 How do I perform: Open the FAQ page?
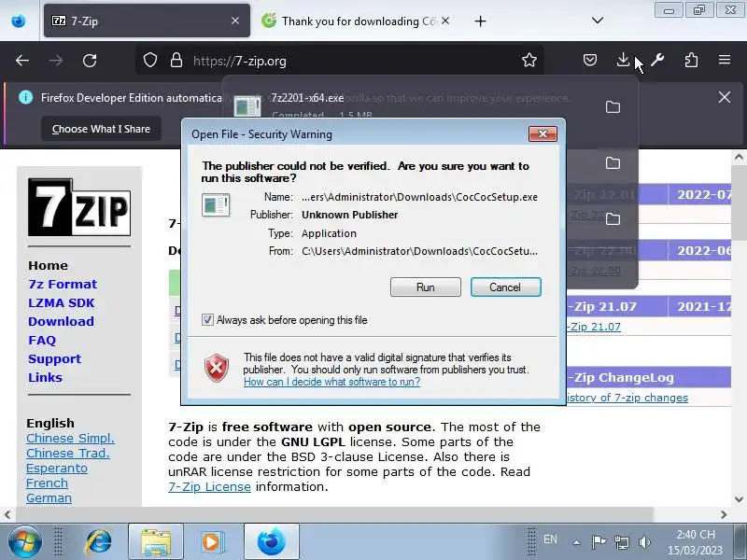click(x=42, y=340)
